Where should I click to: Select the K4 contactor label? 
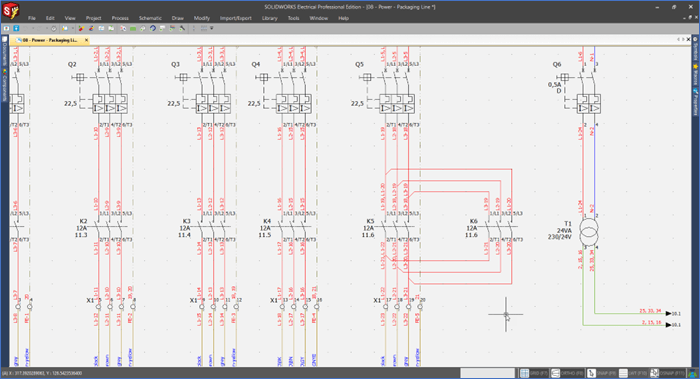click(267, 221)
